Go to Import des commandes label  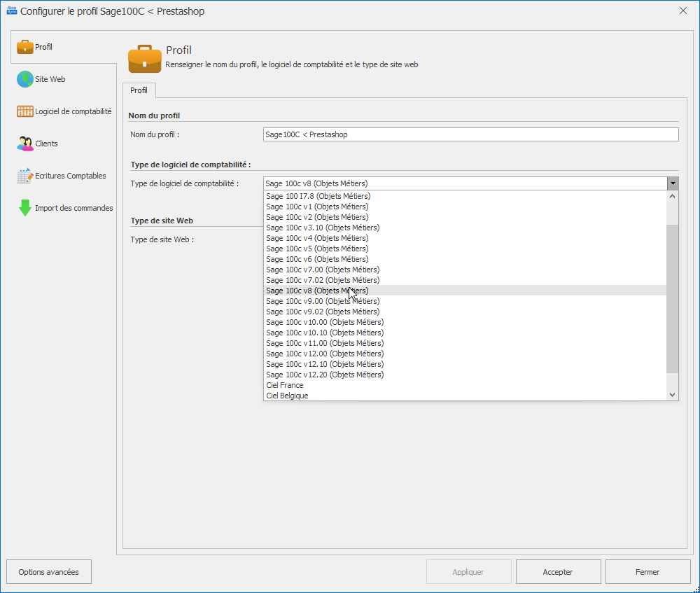74,208
